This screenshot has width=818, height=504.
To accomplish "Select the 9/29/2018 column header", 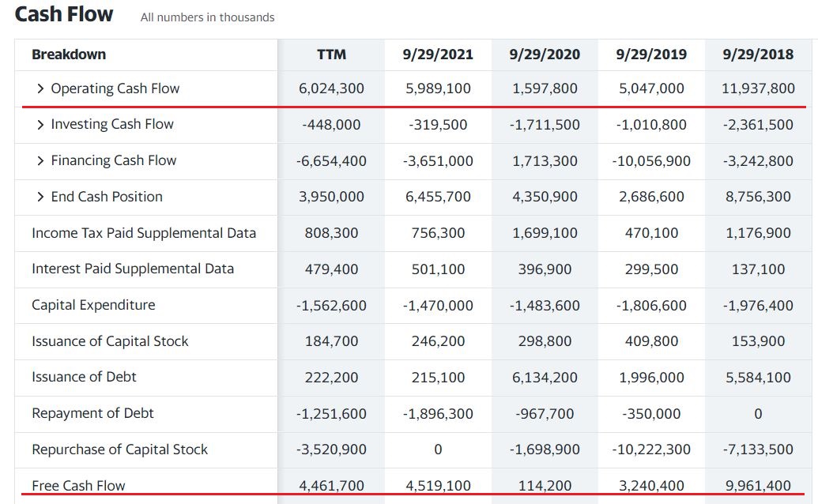I will click(x=758, y=55).
